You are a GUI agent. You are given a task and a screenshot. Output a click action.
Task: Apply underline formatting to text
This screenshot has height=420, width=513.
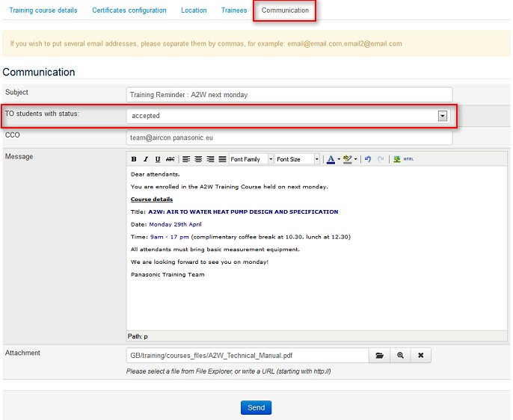pyautogui.click(x=158, y=159)
